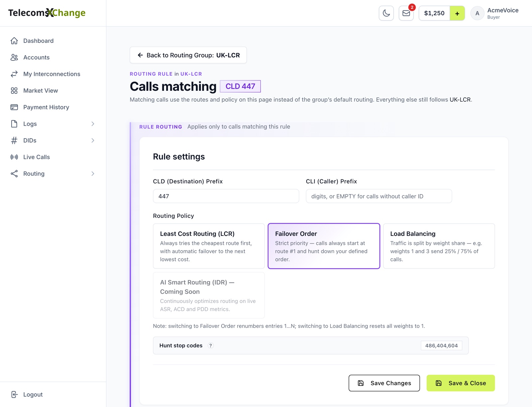This screenshot has height=407, width=532.
Task: Expand the Routing submenu chevron
Action: click(93, 174)
